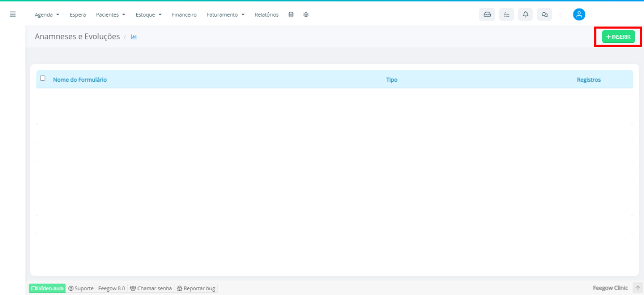Screen dimensions: 644x295
Task: Open the user profile avatar
Action: click(579, 14)
